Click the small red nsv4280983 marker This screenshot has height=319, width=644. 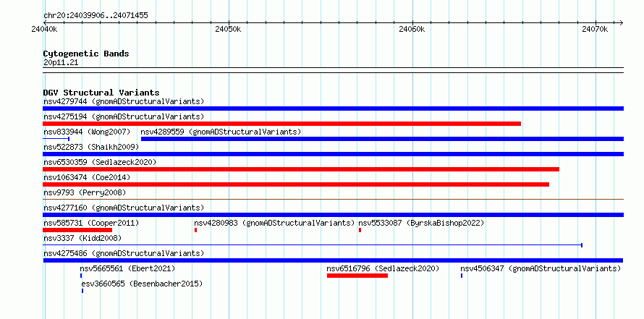coord(195,230)
